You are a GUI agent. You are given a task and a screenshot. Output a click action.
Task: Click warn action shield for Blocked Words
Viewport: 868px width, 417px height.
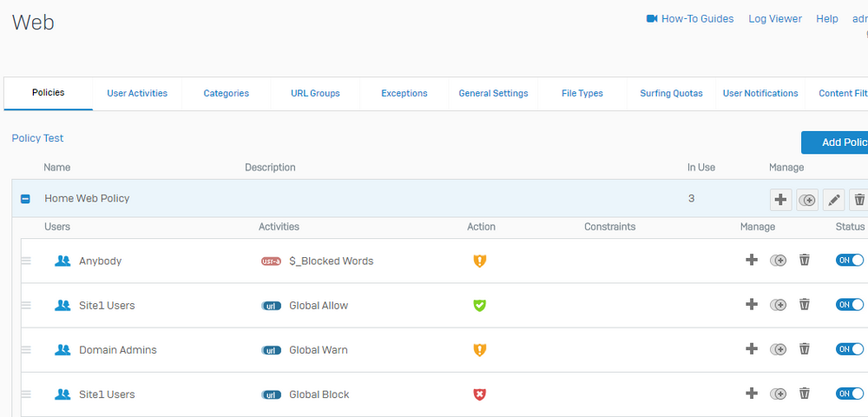[x=479, y=261]
